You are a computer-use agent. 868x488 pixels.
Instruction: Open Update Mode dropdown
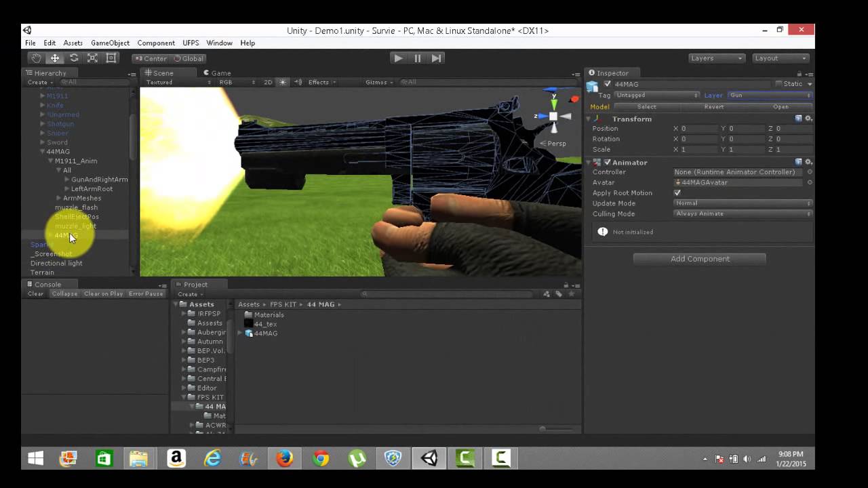tap(743, 203)
